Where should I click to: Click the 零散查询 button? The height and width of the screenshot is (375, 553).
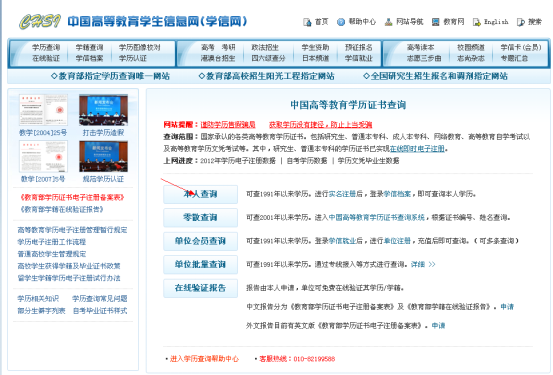(x=200, y=217)
